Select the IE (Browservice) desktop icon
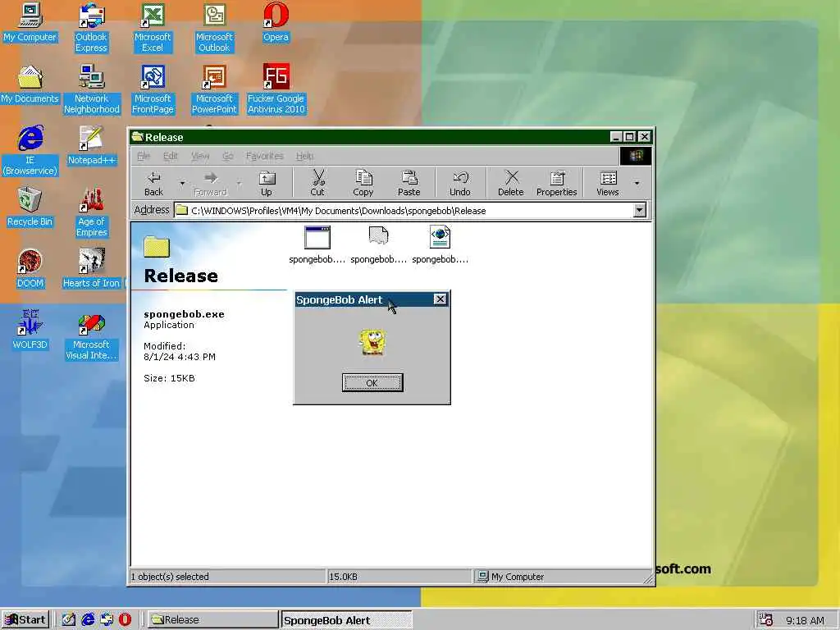 [x=30, y=151]
